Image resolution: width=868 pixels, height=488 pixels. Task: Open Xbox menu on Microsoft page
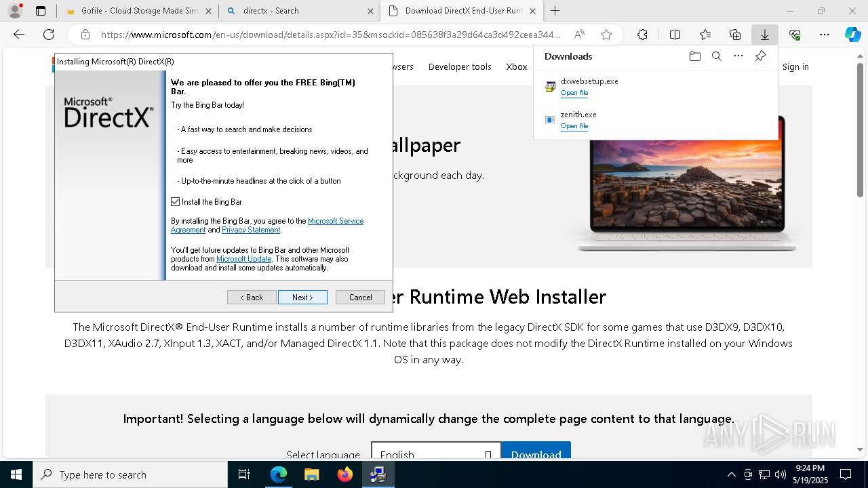(x=517, y=66)
